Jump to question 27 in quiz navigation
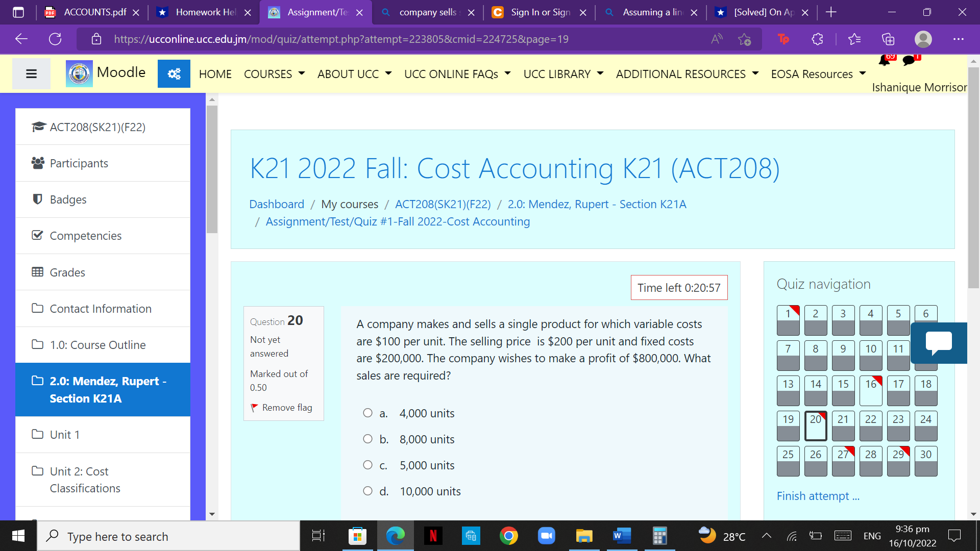Viewport: 980px width, 551px height. coord(843,461)
